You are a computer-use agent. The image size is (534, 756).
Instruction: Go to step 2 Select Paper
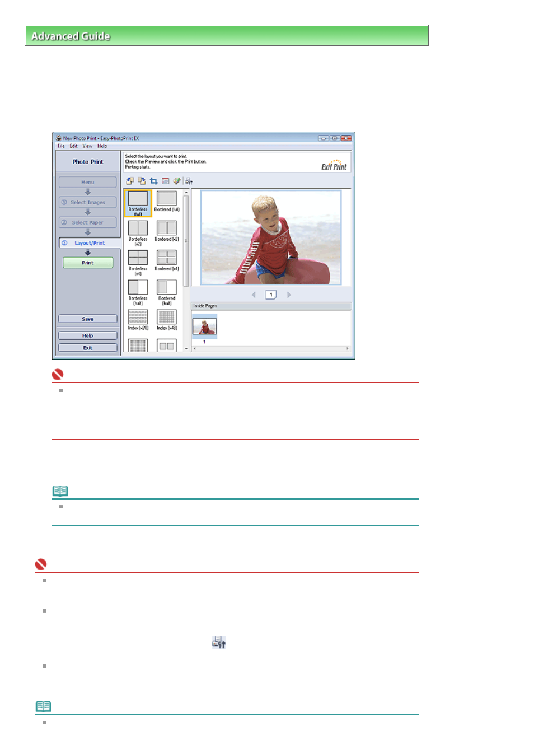point(88,222)
